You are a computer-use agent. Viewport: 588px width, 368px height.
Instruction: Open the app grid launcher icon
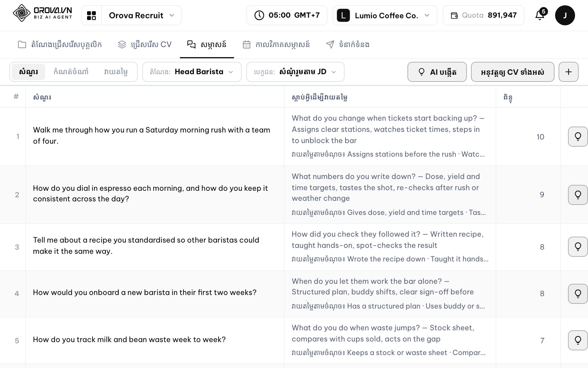91,15
